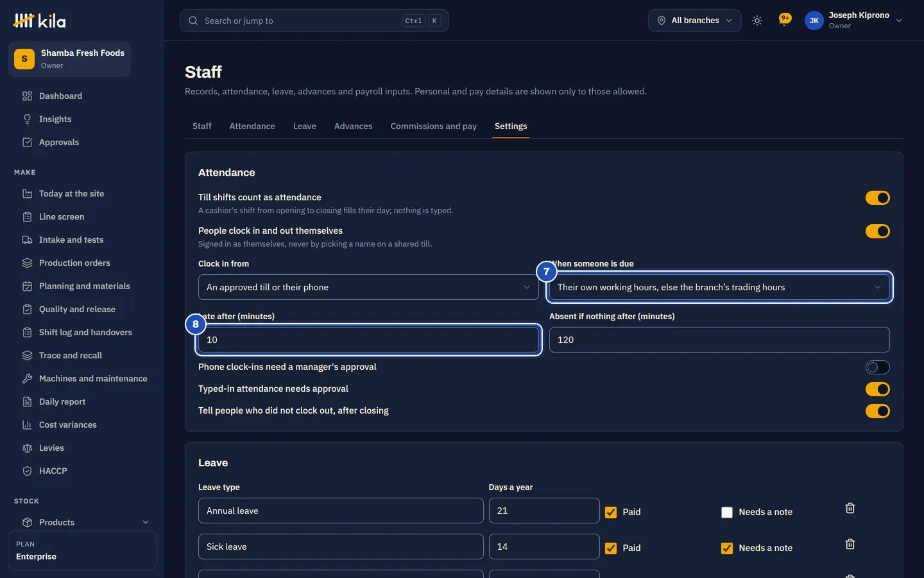The width and height of the screenshot is (924, 578).
Task: Open Clock in from dropdown
Action: click(368, 287)
